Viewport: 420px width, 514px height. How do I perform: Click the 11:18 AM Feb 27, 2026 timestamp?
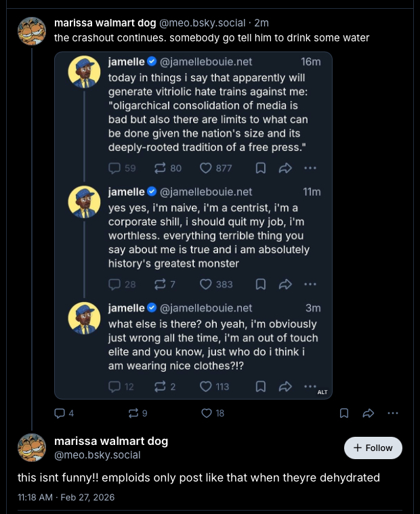(66, 497)
